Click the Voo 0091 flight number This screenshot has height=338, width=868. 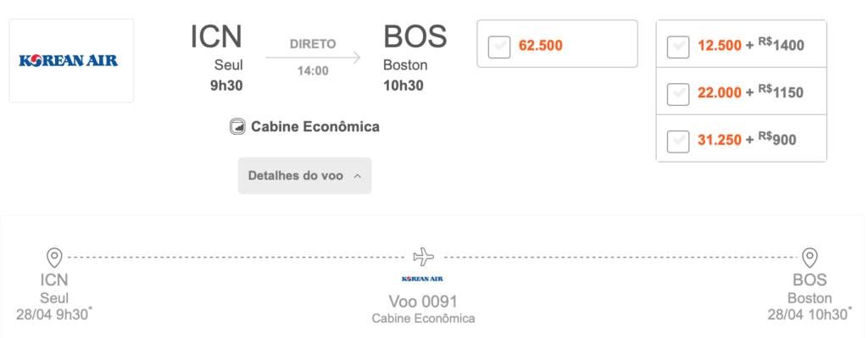tap(423, 302)
